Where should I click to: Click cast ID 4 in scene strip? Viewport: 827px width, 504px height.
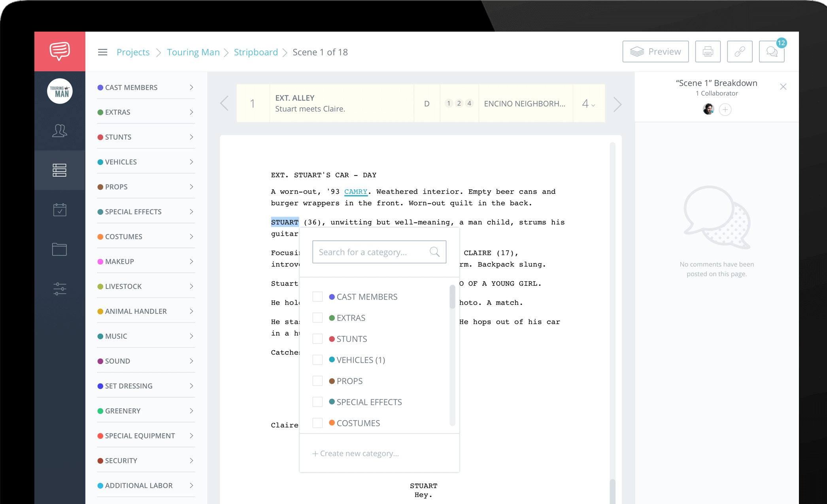coord(469,103)
